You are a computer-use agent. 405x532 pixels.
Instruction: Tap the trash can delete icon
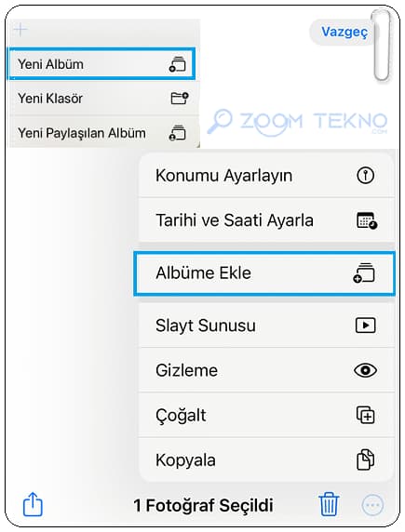click(x=329, y=504)
